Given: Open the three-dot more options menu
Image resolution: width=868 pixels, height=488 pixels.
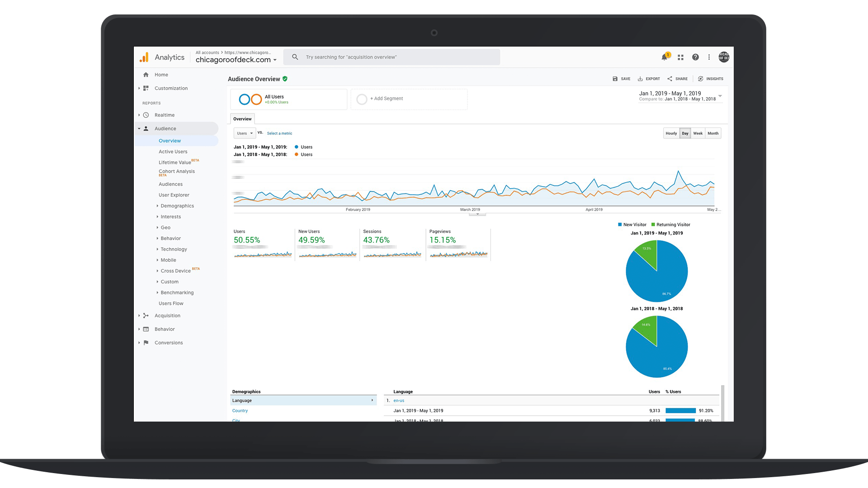Looking at the screenshot, I should point(709,57).
